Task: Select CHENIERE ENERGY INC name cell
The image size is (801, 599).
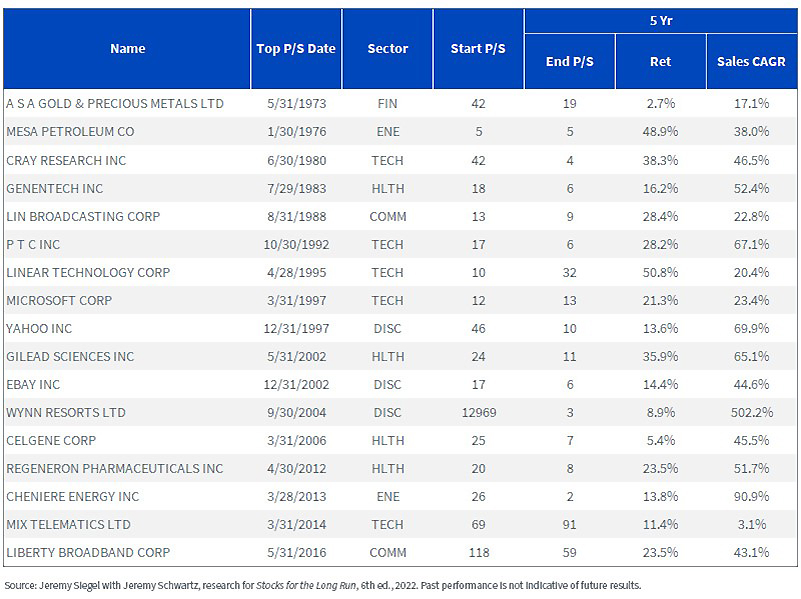Action: pyautogui.click(x=73, y=497)
